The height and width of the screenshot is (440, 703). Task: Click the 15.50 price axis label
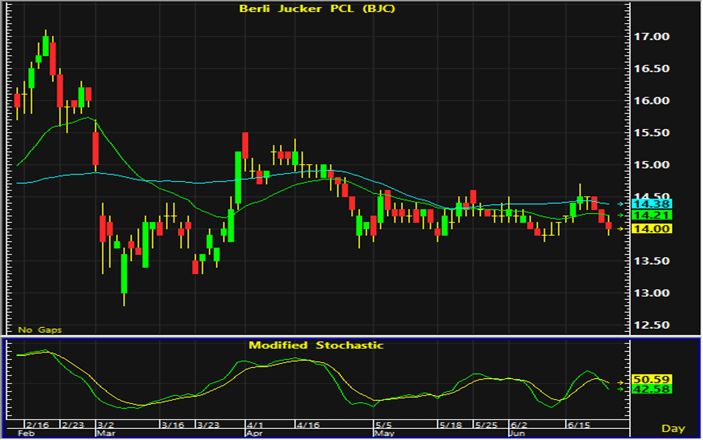coord(651,133)
